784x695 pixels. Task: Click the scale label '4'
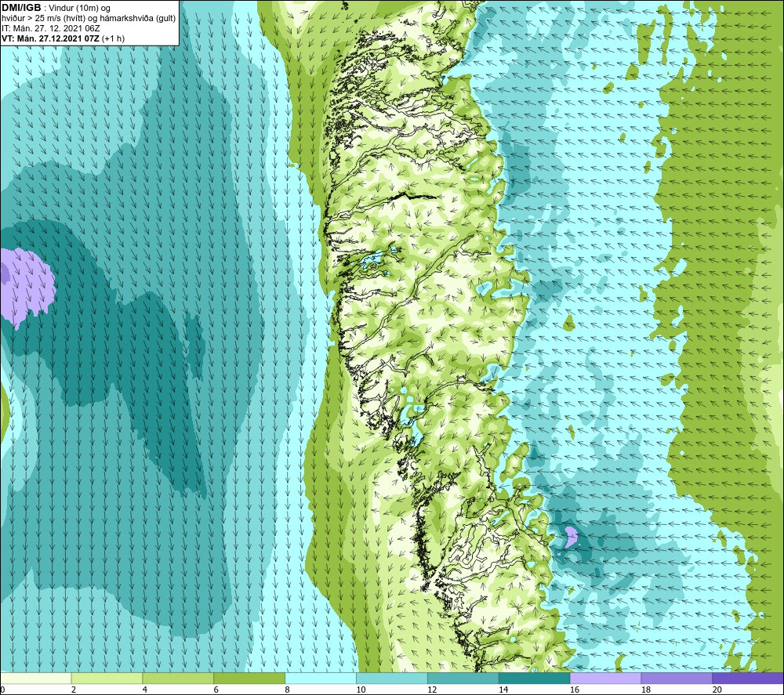144,690
